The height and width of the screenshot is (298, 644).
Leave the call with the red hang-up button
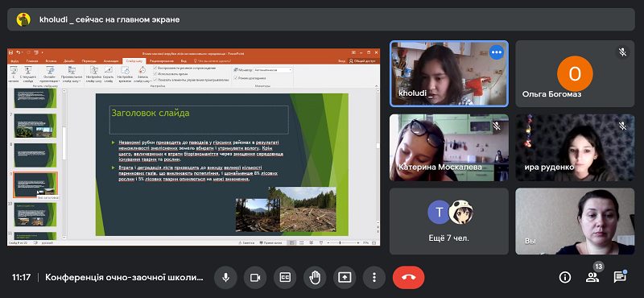tap(408, 277)
